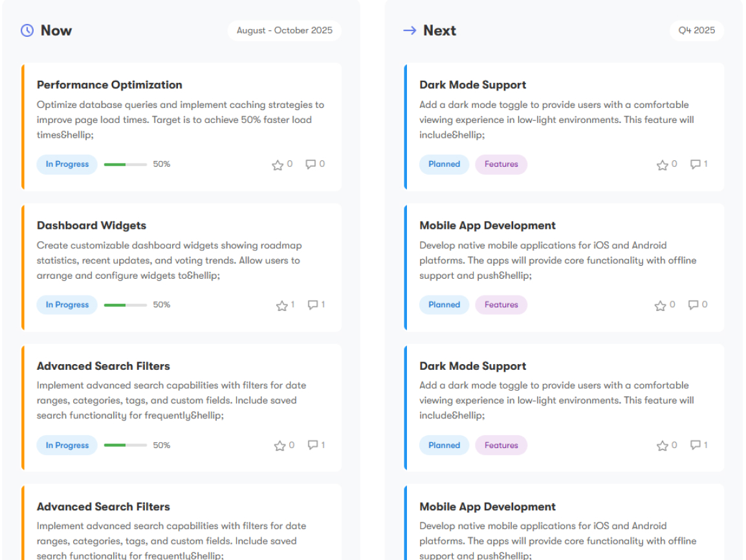This screenshot has width=746, height=560.
Task: Click the Dashboard Widgets description text
Action: (168, 261)
